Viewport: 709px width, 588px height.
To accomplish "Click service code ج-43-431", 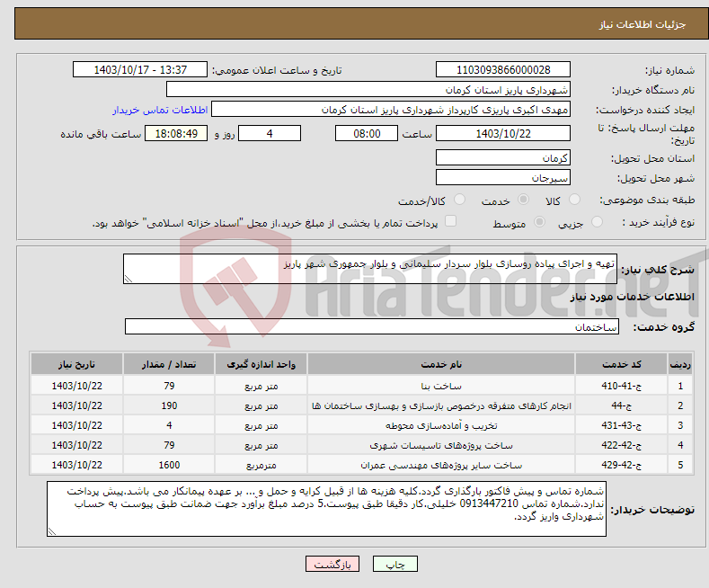I will click(x=622, y=425).
